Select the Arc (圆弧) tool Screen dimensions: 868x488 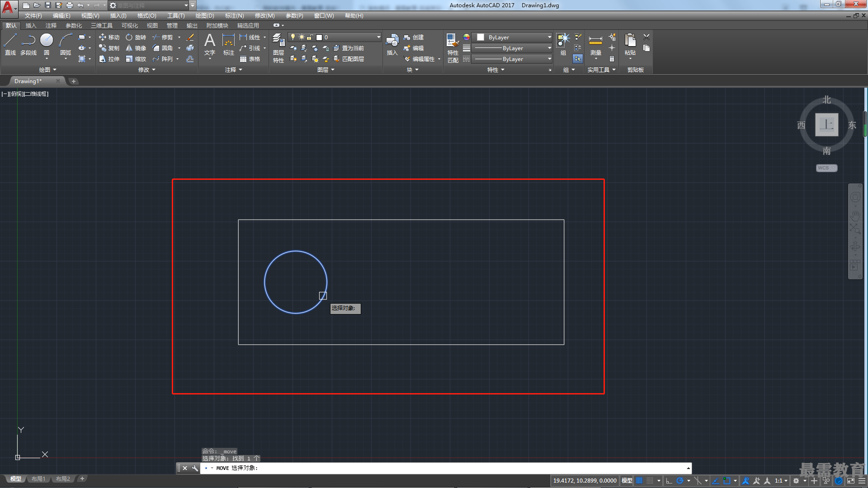point(66,44)
